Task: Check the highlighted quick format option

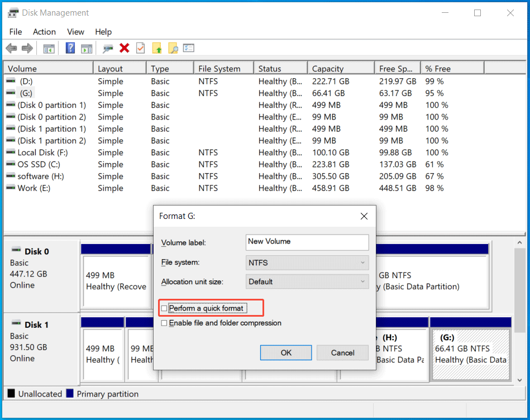Action: pyautogui.click(x=164, y=308)
